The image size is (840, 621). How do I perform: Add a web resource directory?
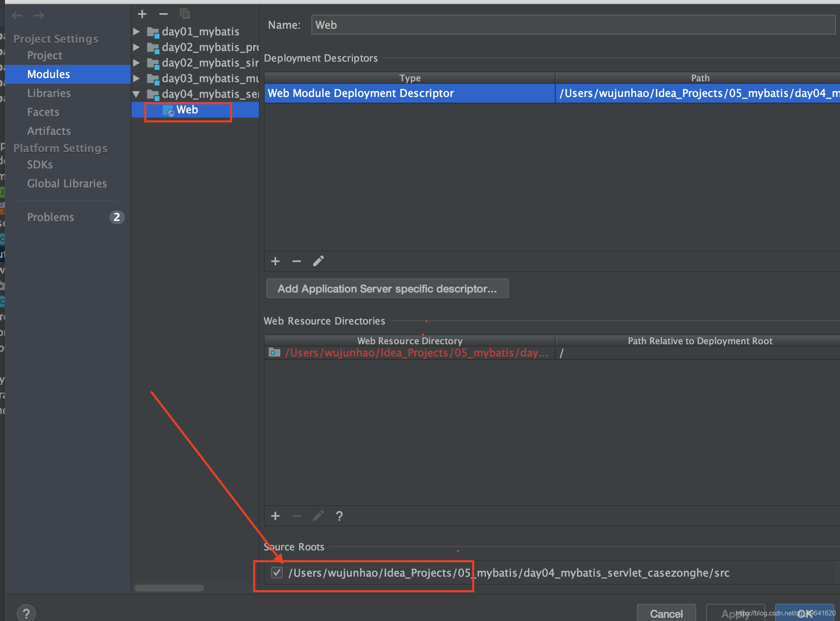[275, 516]
